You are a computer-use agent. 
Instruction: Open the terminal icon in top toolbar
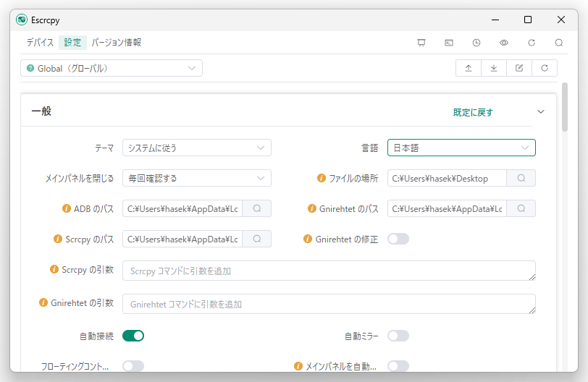[x=449, y=43]
